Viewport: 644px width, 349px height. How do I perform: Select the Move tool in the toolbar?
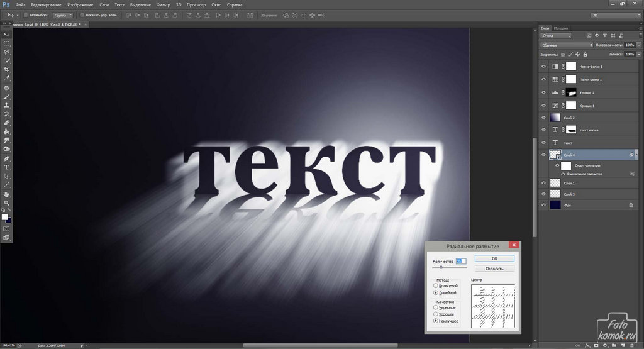pos(6,34)
